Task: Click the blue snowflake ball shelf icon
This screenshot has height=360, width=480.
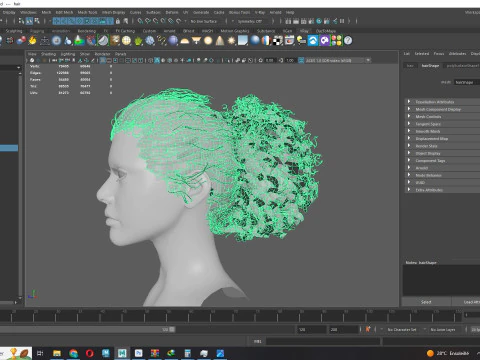Action: coord(150,41)
